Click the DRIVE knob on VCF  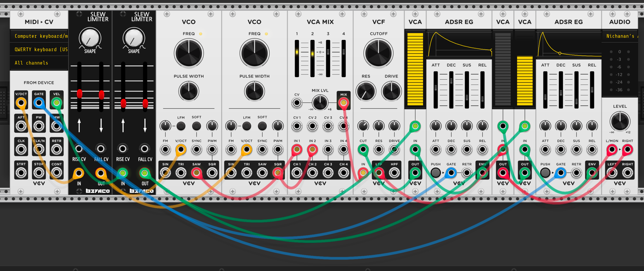pos(391,91)
